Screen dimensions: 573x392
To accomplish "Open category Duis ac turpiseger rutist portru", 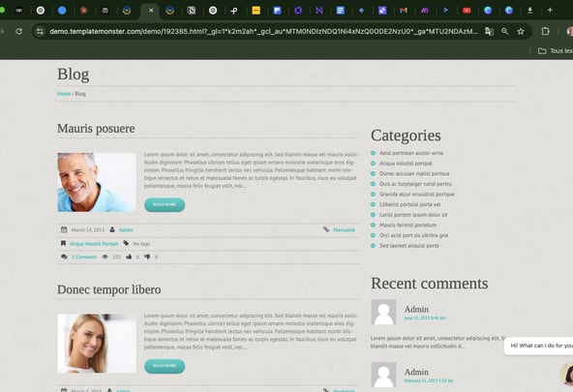I will click(x=415, y=184).
